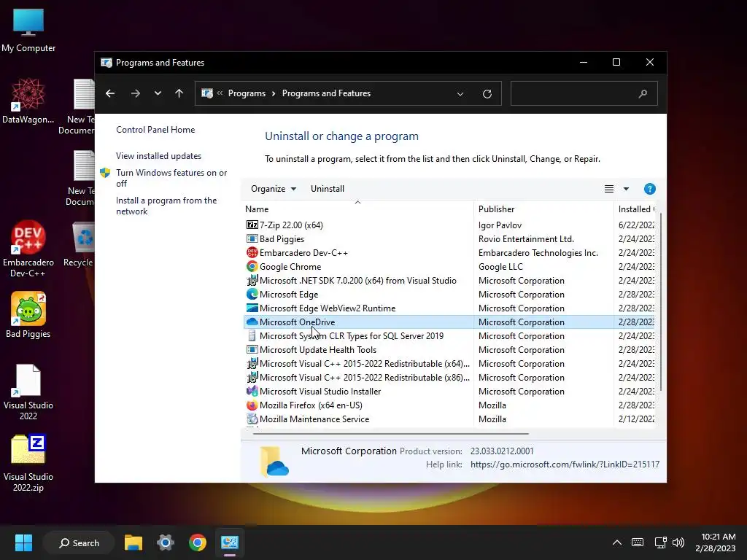This screenshot has width=747, height=560.
Task: Open the volume control in system tray
Action: click(x=678, y=542)
